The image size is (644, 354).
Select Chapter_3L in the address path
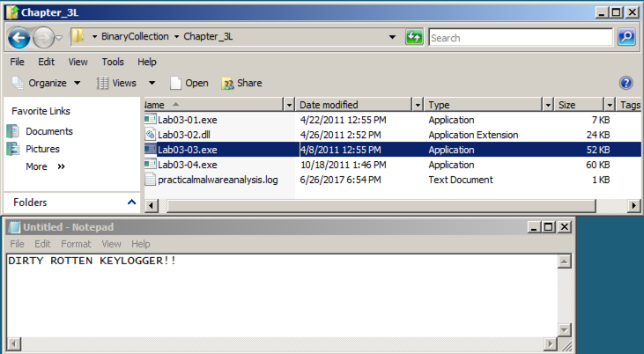[x=208, y=37]
